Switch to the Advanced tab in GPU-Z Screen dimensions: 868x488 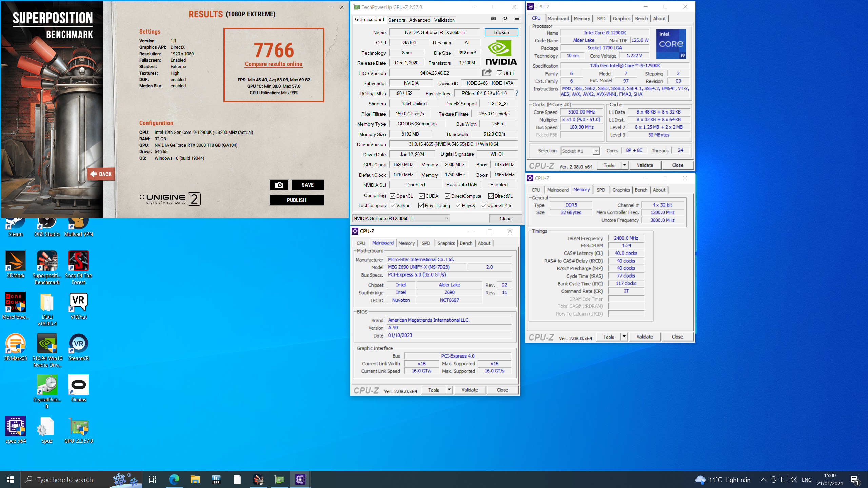point(419,20)
